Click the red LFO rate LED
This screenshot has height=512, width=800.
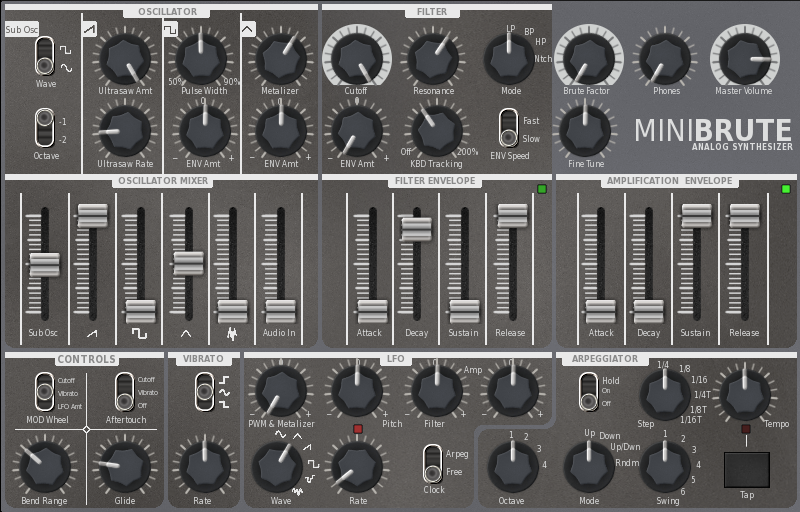358,429
